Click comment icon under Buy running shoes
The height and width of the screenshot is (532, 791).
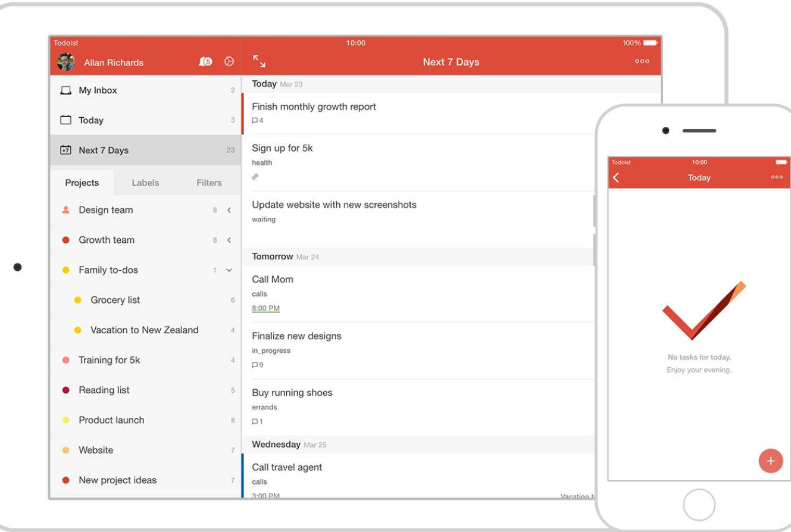pos(255,422)
